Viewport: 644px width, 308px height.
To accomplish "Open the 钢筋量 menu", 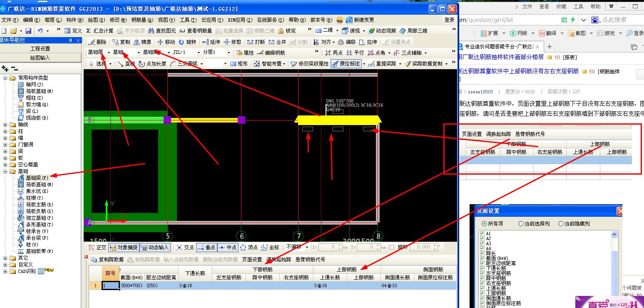I will tap(142, 20).
